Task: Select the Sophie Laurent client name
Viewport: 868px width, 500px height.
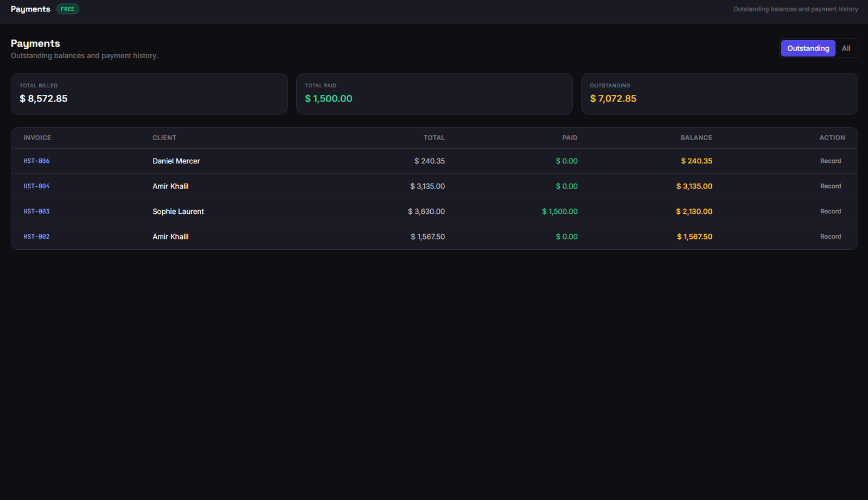Action: (178, 212)
